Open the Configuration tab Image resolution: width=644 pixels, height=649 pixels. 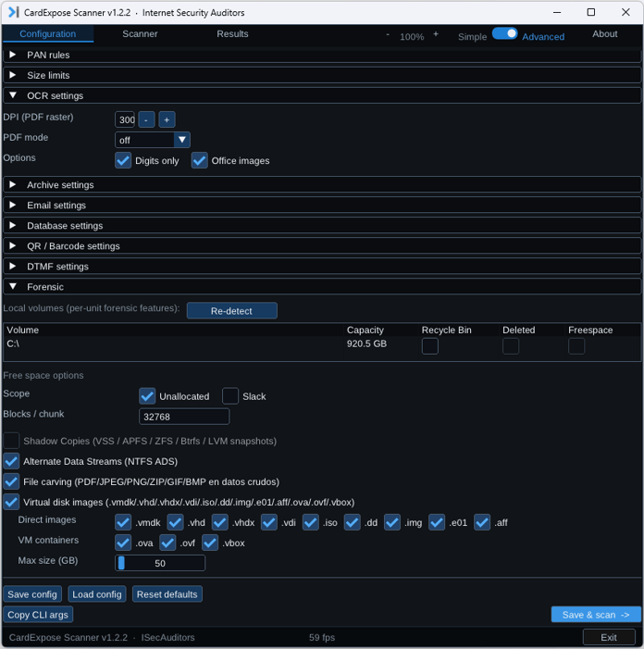(47, 34)
